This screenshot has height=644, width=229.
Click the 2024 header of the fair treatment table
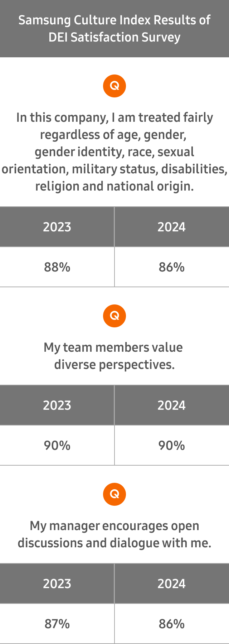[172, 227]
